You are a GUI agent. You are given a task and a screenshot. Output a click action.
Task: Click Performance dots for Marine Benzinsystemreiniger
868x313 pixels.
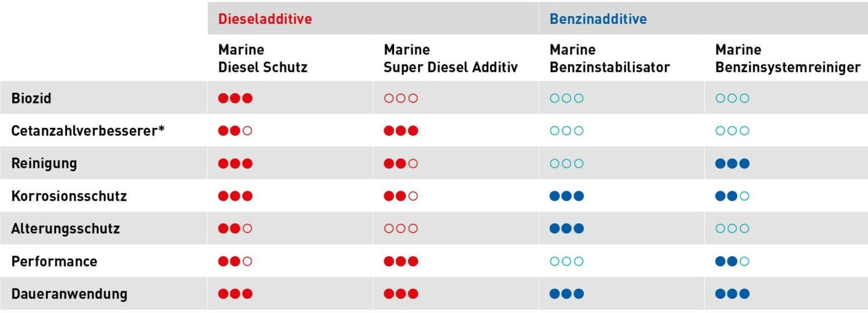(x=732, y=262)
